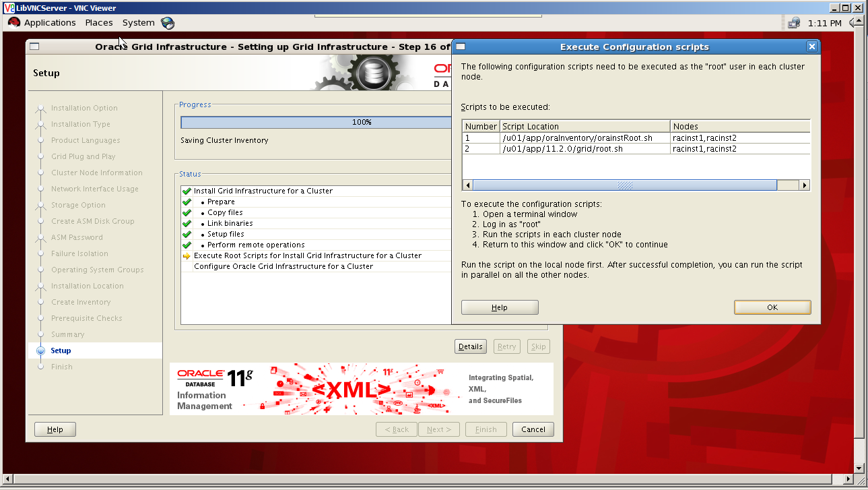This screenshot has height=490, width=868.
Task: Click racinst1,racinst2 in the orainstRoot.sh row
Action: point(704,137)
